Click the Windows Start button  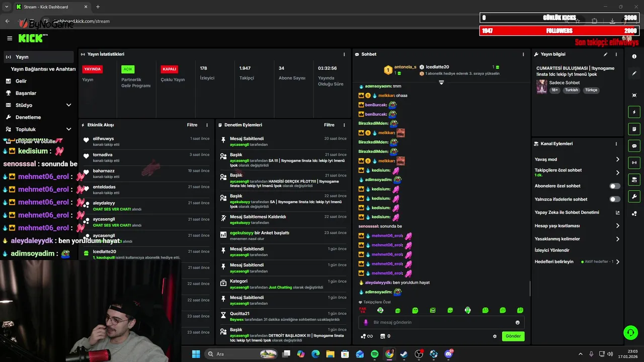(196, 354)
